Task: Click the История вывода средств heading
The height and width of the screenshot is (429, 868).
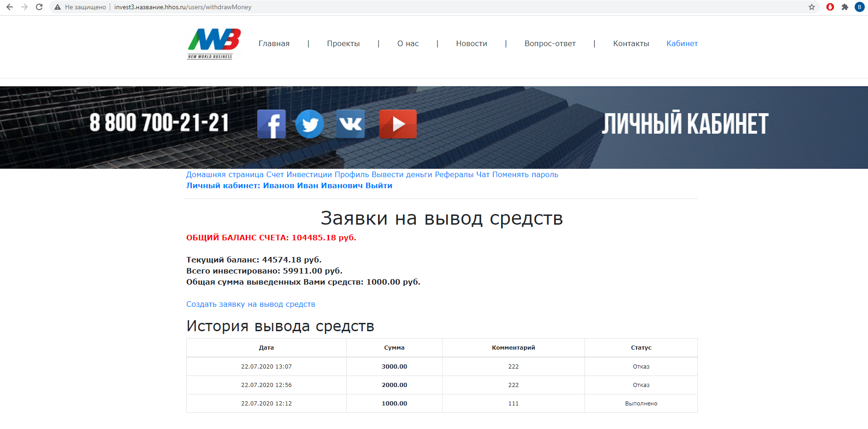Action: (280, 326)
